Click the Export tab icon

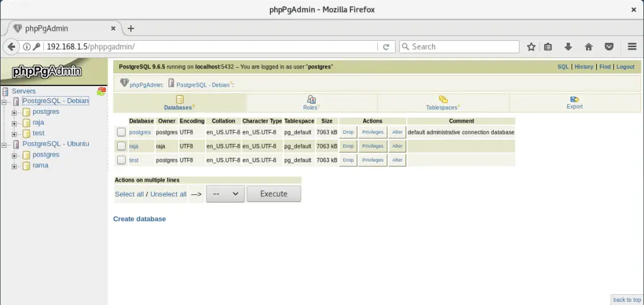point(575,99)
